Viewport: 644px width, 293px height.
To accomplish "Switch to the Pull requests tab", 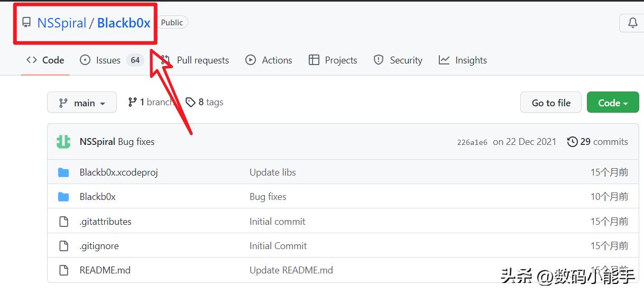I will (195, 60).
